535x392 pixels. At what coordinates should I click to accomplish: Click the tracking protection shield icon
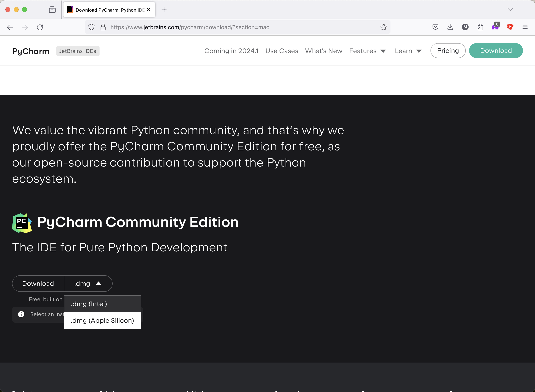pyautogui.click(x=91, y=27)
